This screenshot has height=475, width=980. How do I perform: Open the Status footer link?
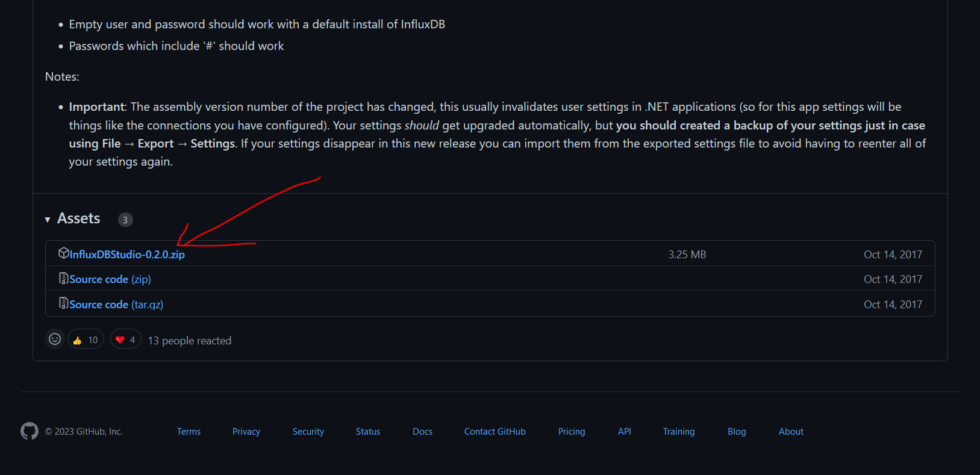[368, 432]
